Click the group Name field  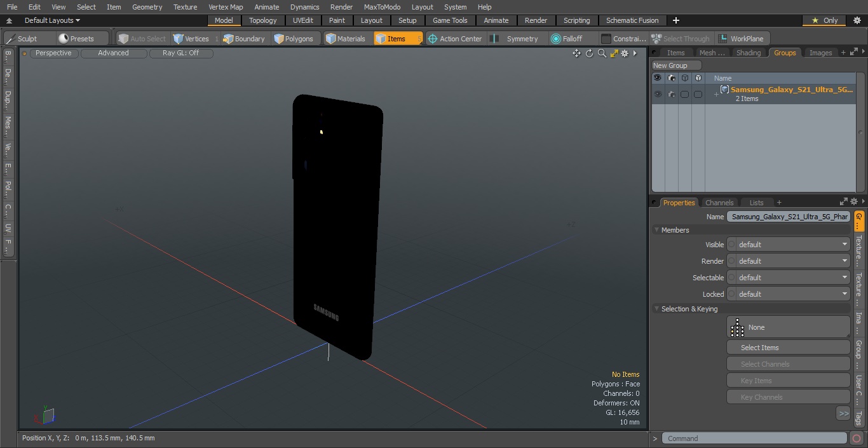click(789, 217)
